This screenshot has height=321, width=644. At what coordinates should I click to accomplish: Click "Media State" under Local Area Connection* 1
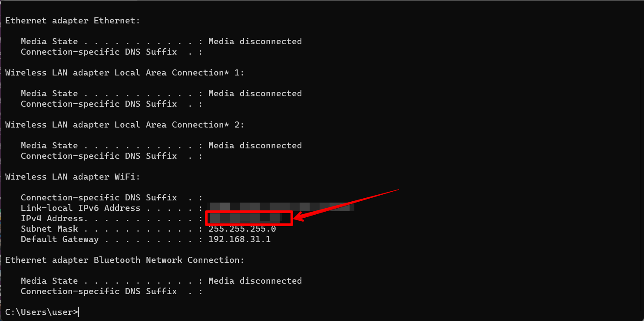(49, 93)
